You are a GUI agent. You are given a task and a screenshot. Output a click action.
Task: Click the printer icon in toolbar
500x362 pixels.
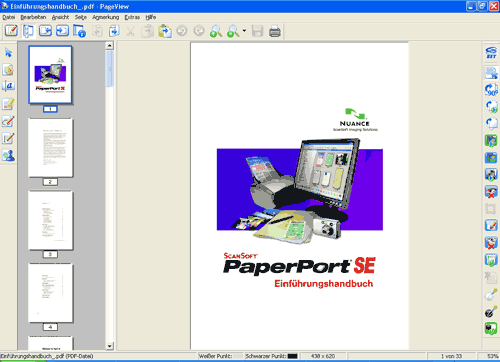275,31
